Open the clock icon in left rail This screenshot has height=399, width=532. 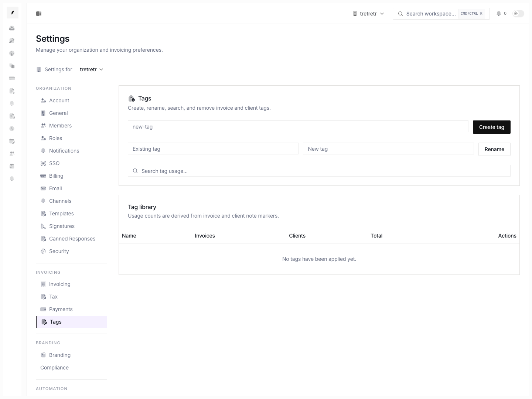coord(12,129)
